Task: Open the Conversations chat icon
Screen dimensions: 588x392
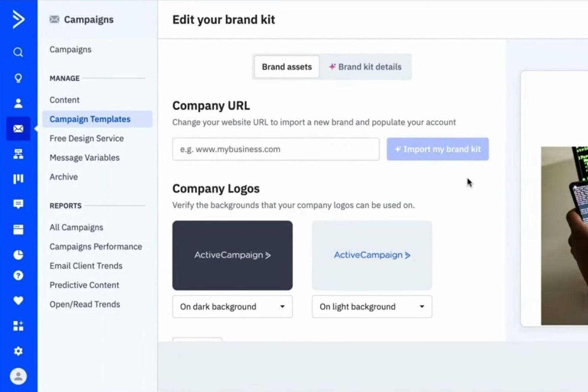Action: point(18,204)
